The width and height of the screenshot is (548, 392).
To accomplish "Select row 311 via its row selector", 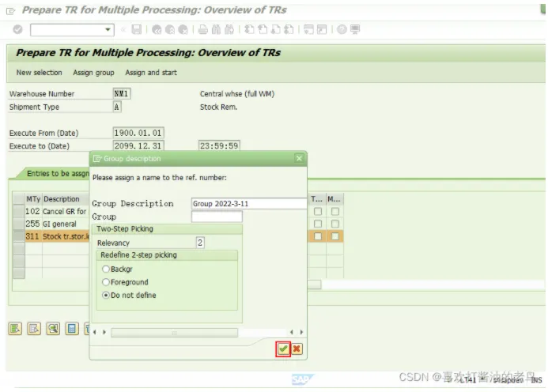I will coord(19,236).
